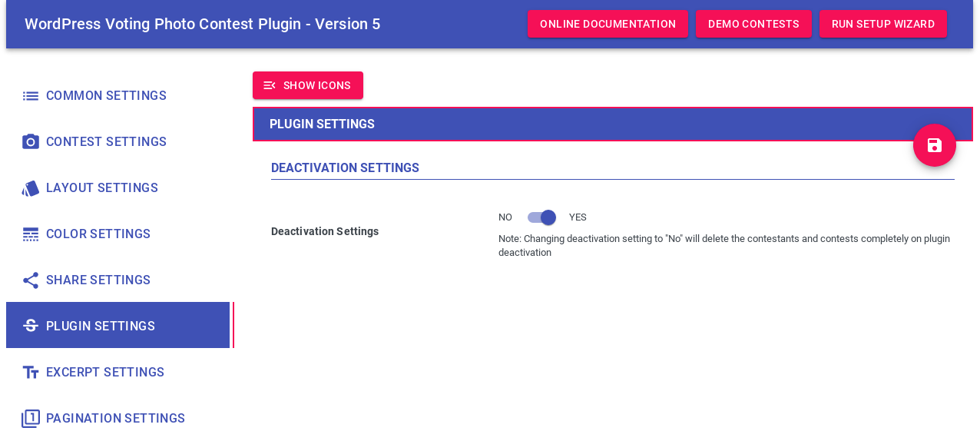
Task: Collapse the Plugin Settings header panel
Action: [613, 124]
